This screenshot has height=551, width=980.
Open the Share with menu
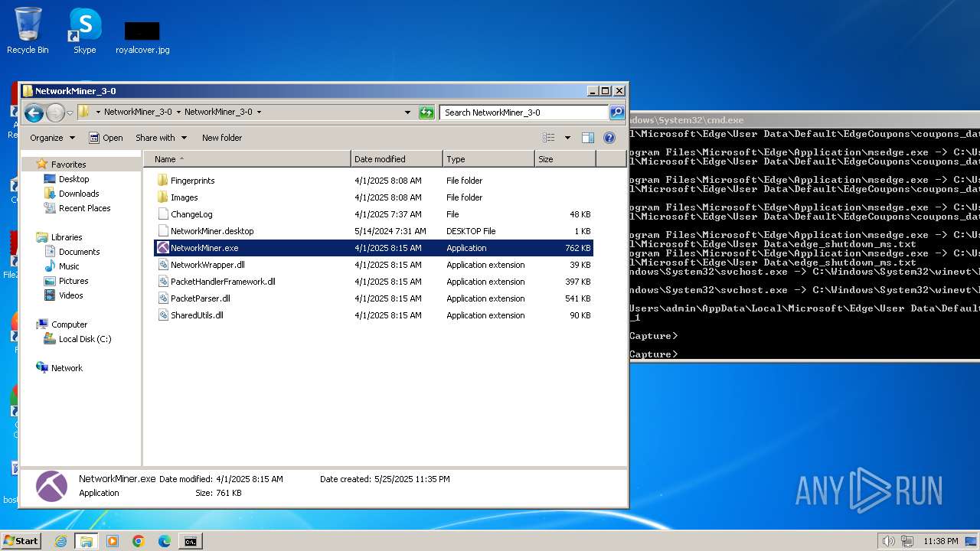click(161, 138)
